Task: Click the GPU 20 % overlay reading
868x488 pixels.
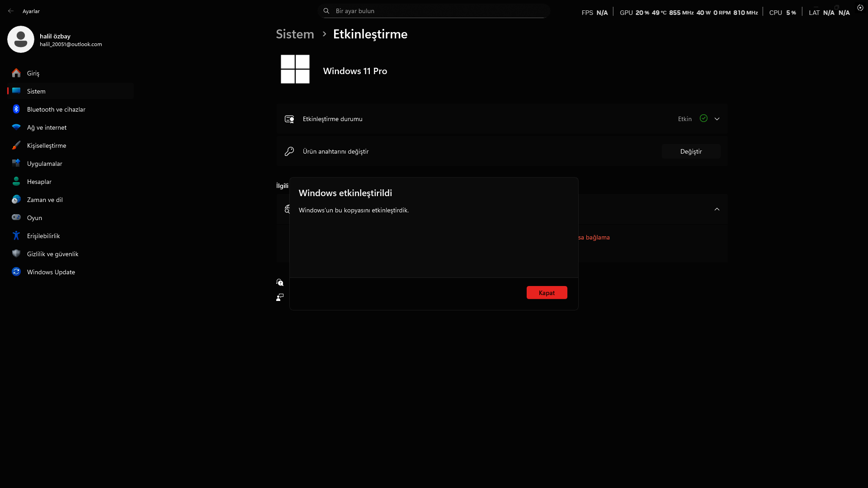Action: point(634,13)
